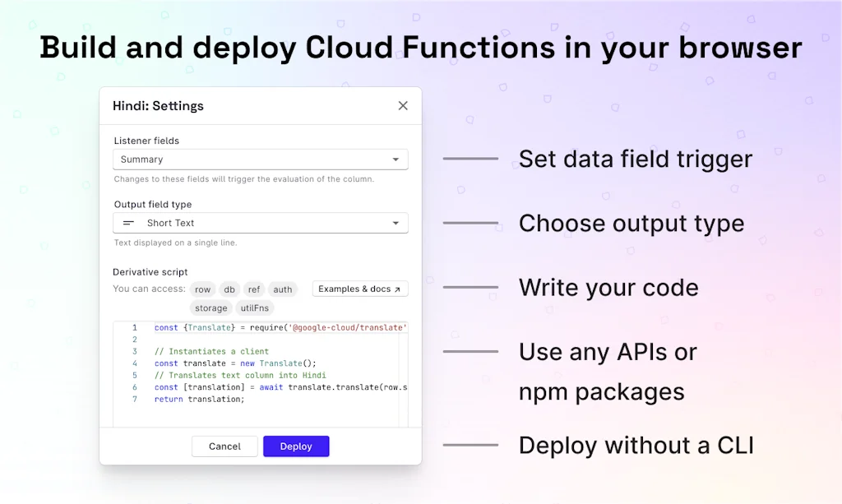
Task: Click the Listener fields dropdown arrow
Action: tap(396, 160)
